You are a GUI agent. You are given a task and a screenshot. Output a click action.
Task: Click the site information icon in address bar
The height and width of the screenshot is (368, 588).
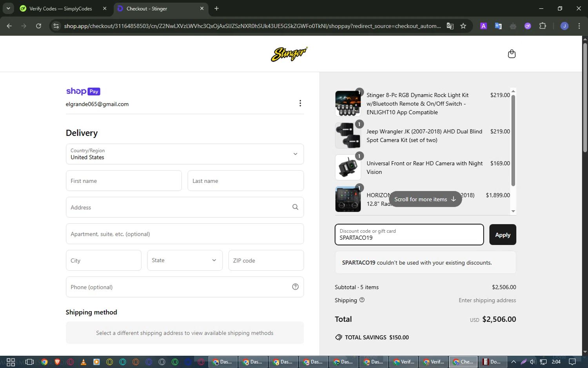[56, 26]
